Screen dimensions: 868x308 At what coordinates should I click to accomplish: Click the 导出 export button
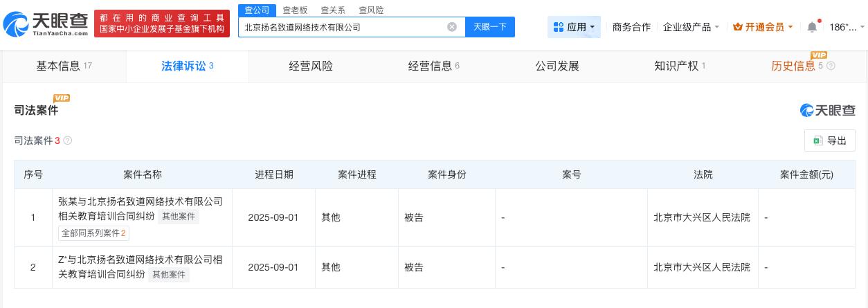pyautogui.click(x=830, y=141)
